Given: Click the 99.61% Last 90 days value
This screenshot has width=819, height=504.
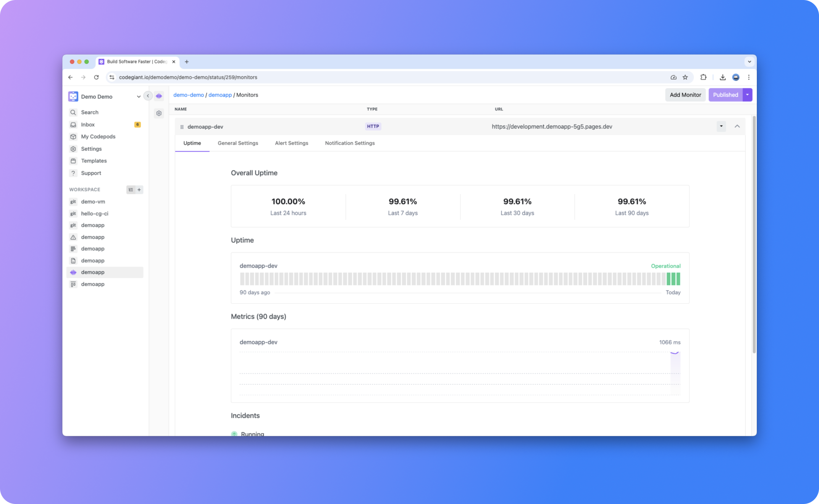Looking at the screenshot, I should (x=632, y=202).
